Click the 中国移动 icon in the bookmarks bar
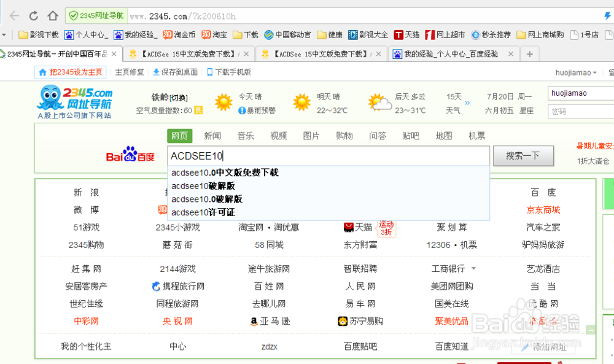 coord(270,35)
